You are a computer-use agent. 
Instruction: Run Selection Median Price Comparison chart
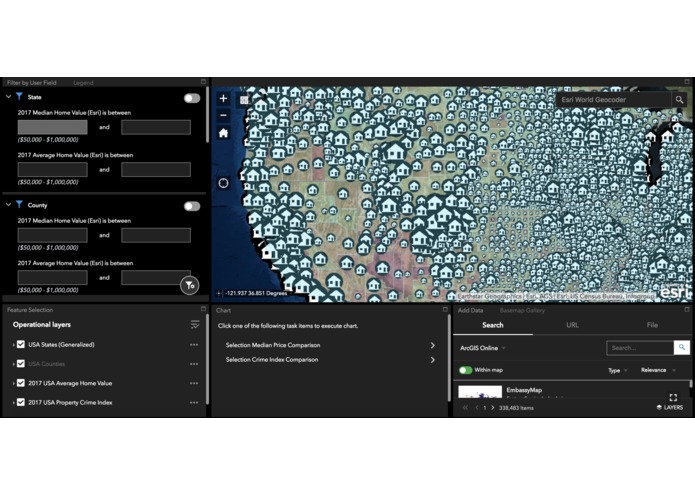pos(330,345)
